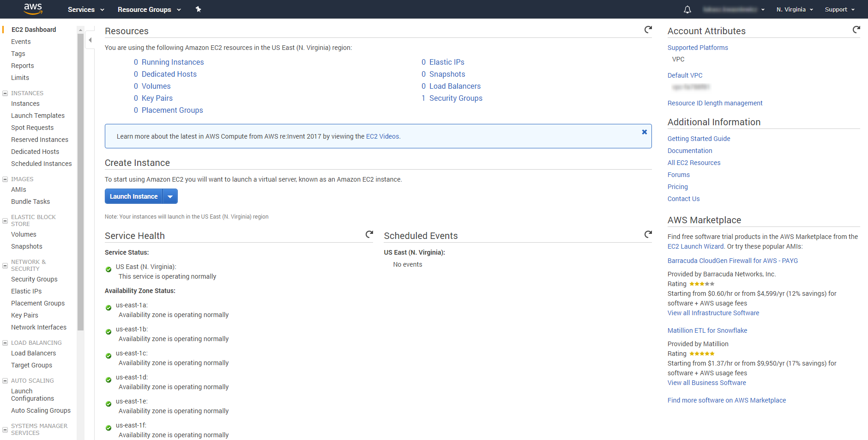
Task: Open Load Balancers resource link
Action: coord(455,86)
